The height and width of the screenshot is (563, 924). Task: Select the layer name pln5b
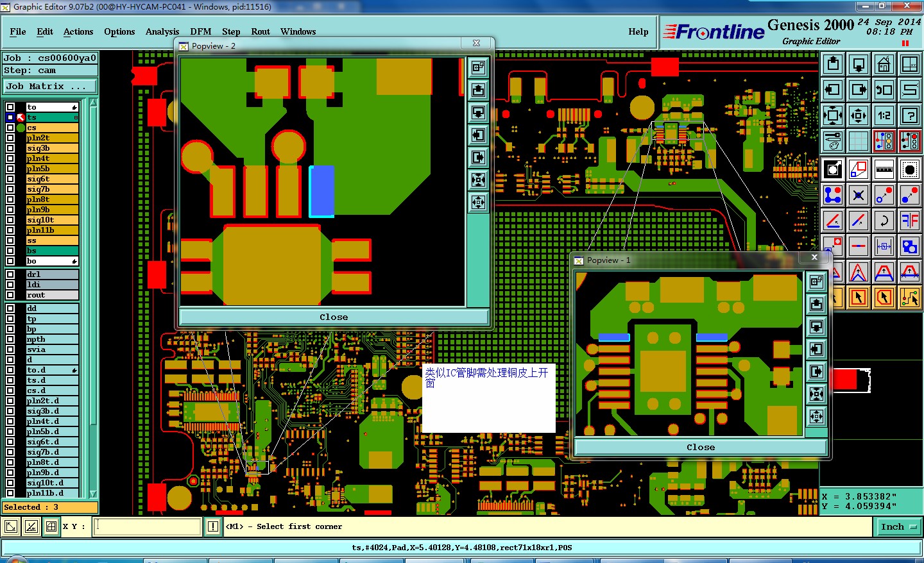[52, 169]
